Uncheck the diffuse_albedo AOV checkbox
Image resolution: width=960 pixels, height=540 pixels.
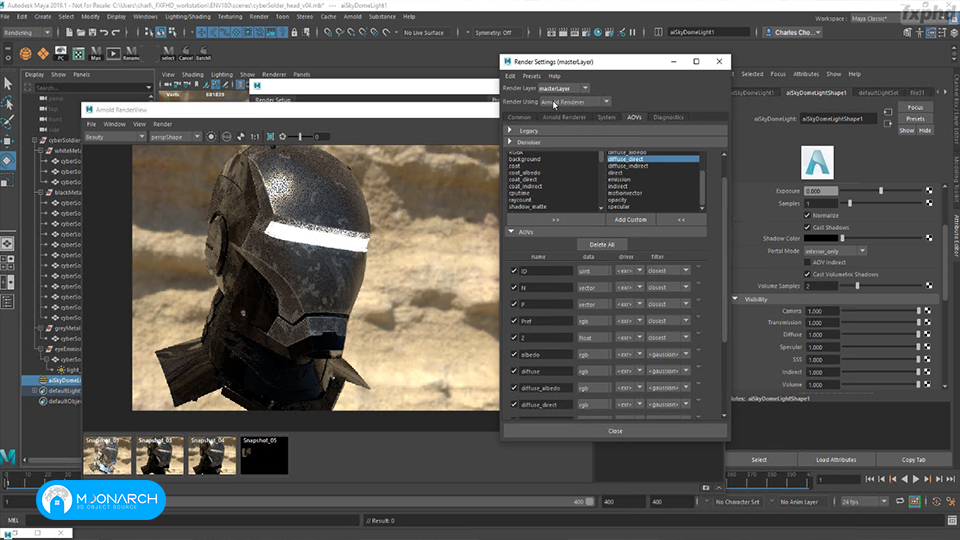click(514, 388)
